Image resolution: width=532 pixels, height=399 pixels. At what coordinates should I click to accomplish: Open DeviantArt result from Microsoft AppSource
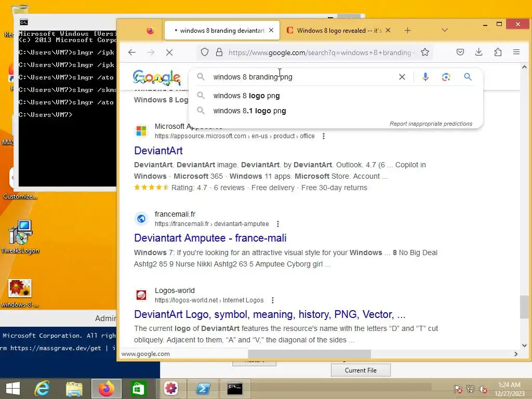pyautogui.click(x=158, y=151)
